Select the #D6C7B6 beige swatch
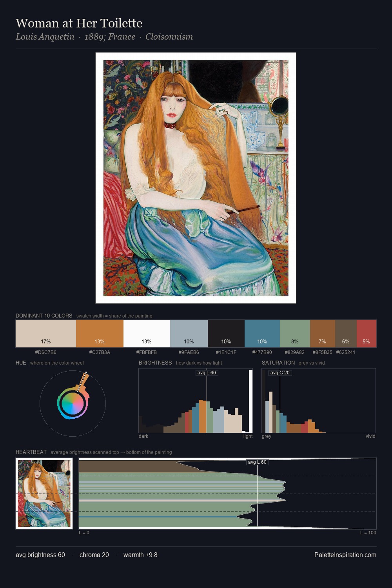The image size is (392, 588). [46, 334]
